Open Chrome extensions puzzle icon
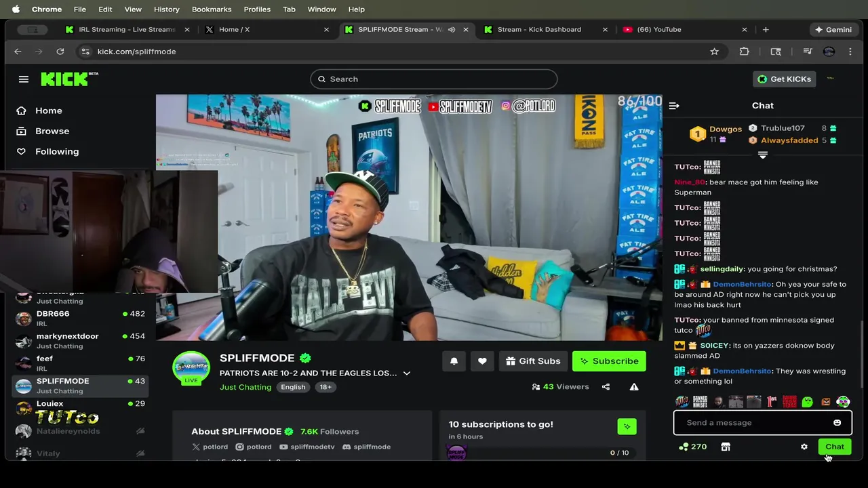 point(745,52)
